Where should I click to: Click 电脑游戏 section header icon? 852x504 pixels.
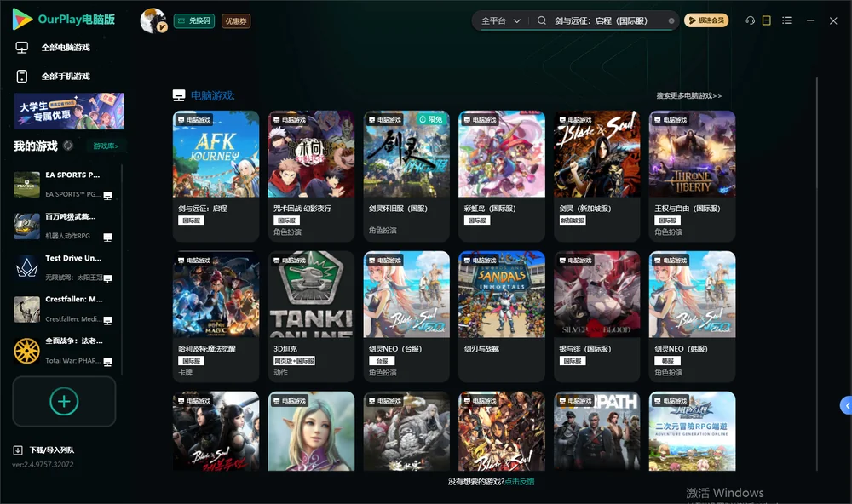pyautogui.click(x=179, y=95)
